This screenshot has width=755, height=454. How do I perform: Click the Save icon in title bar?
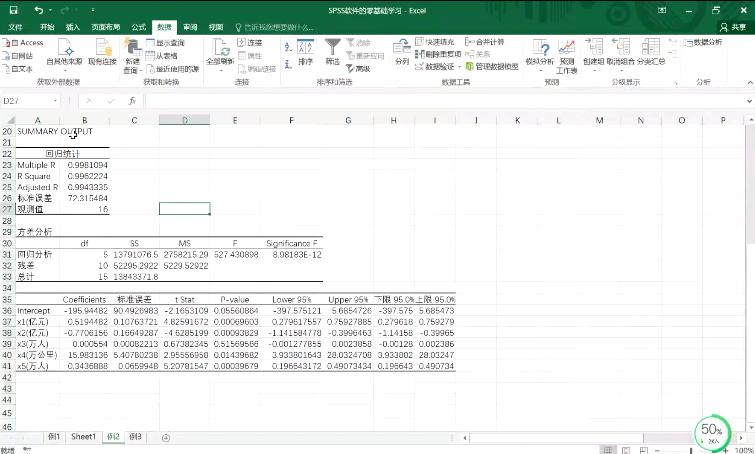tap(13, 10)
